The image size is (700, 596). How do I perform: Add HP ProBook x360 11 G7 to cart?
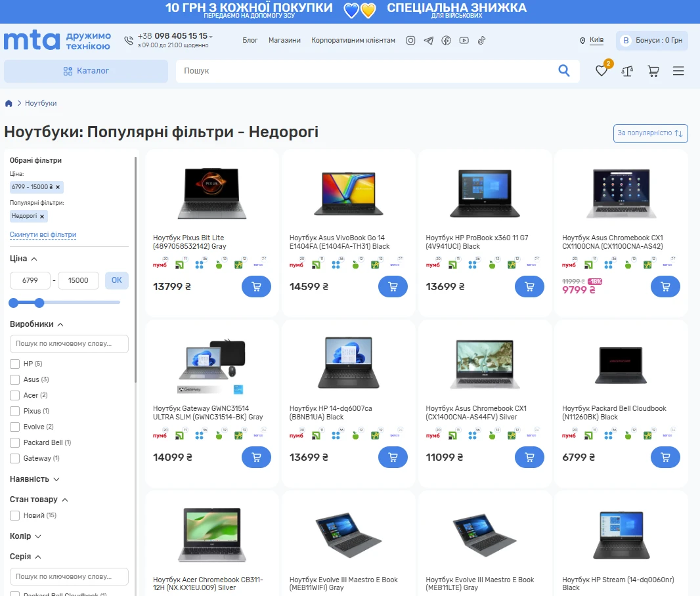[529, 286]
